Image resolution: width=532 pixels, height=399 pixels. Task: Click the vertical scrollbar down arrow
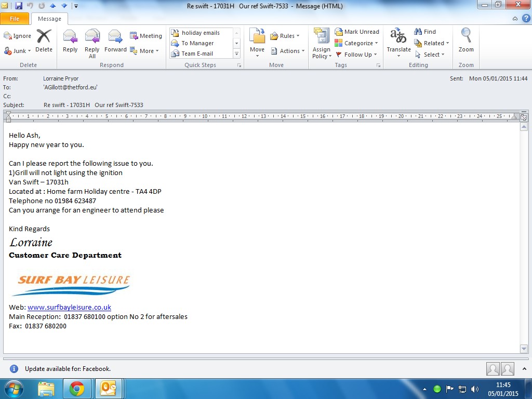524,349
